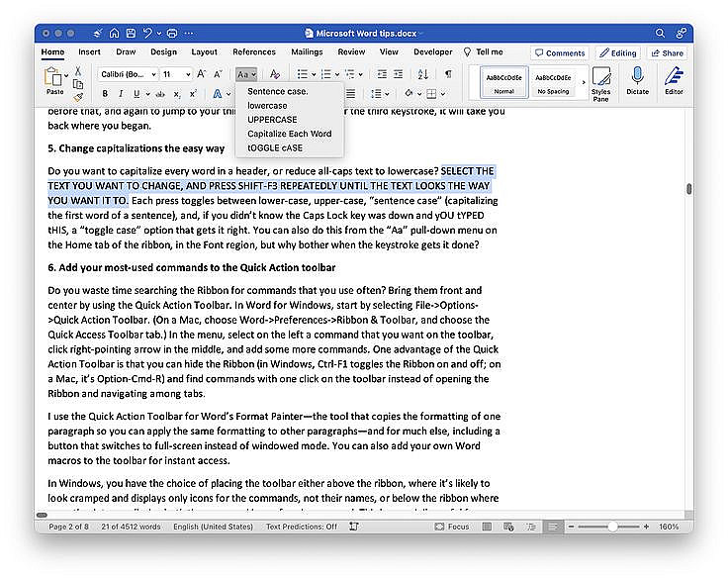Open the text effects A icon
This screenshot has height=579, width=728.
(218, 94)
